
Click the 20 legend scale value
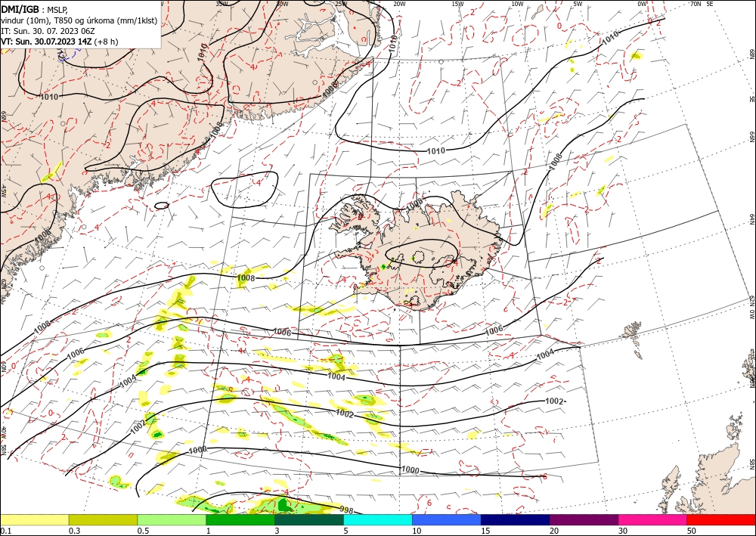[554, 531]
